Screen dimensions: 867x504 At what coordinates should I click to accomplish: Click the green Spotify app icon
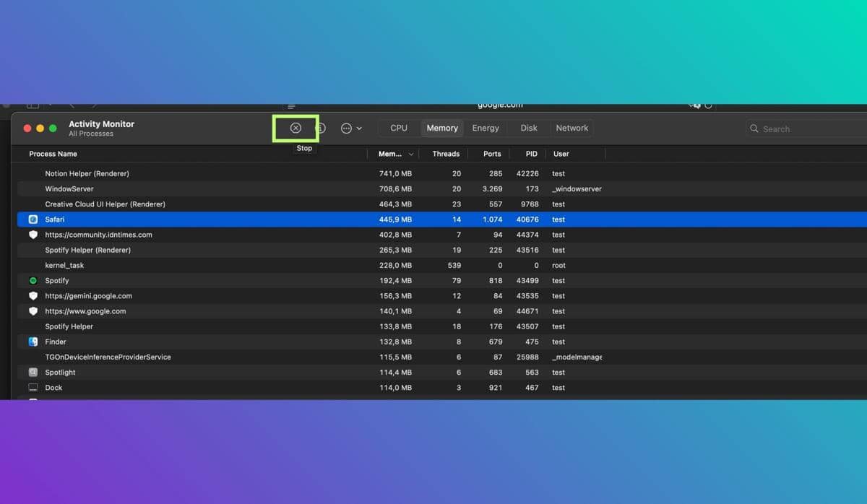pyautogui.click(x=33, y=281)
